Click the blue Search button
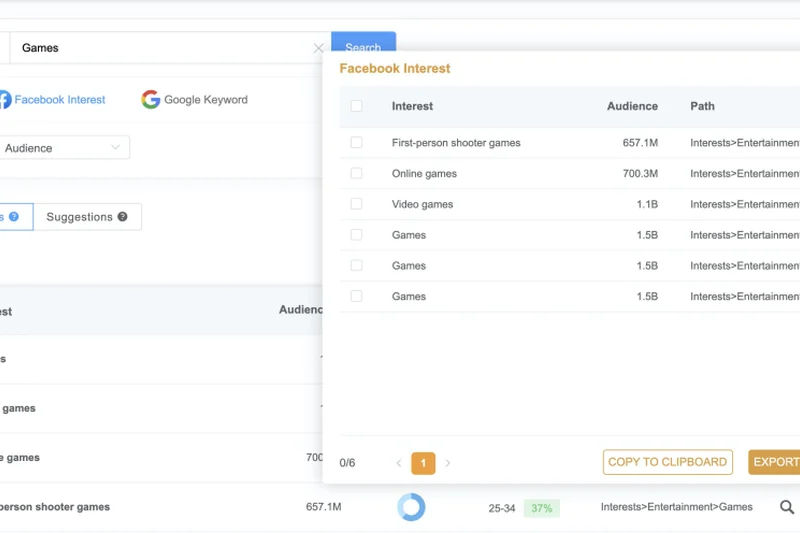The image size is (800, 533). coord(363,43)
